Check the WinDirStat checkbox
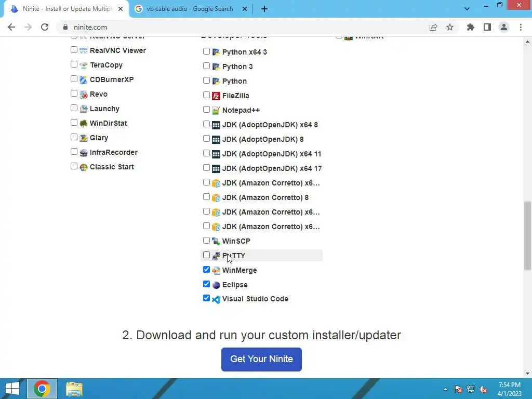Image resolution: width=532 pixels, height=399 pixels. coord(74,122)
